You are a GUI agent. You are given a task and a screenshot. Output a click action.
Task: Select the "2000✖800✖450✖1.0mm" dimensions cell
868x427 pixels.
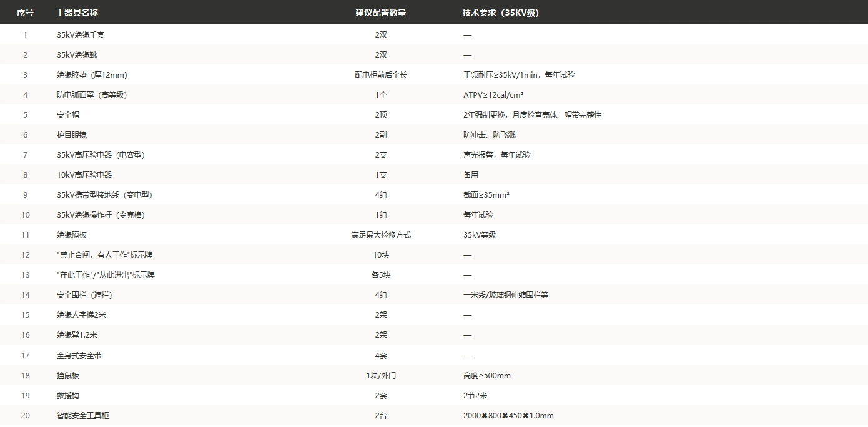[508, 416]
